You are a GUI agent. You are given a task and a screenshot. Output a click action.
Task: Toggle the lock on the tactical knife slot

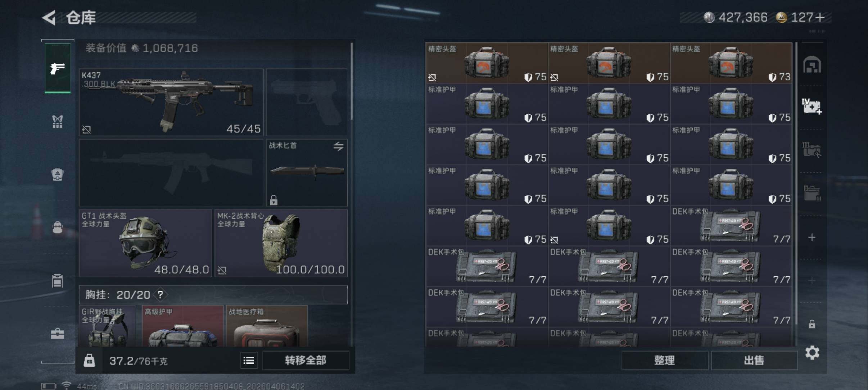pos(274,200)
